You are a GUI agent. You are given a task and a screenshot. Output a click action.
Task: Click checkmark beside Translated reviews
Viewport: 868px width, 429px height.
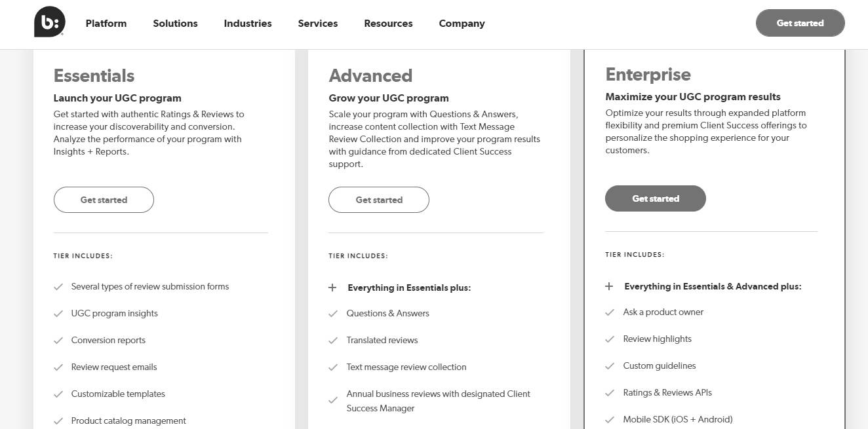[x=333, y=341]
